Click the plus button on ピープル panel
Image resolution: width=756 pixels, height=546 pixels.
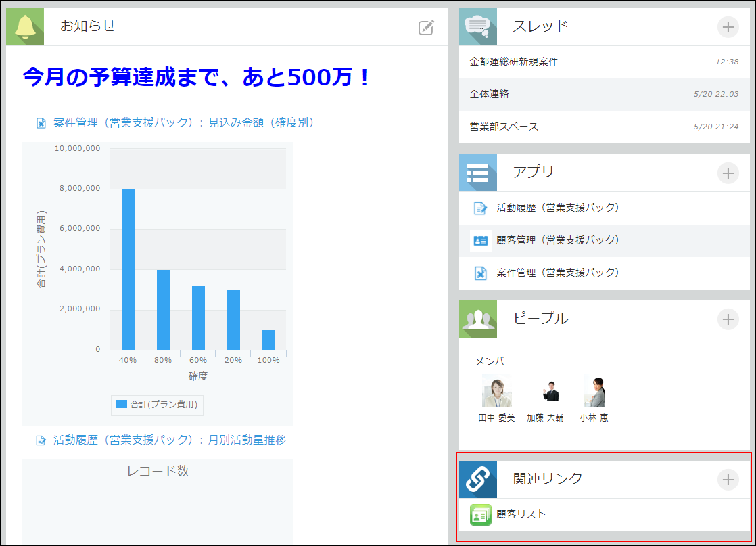[728, 319]
